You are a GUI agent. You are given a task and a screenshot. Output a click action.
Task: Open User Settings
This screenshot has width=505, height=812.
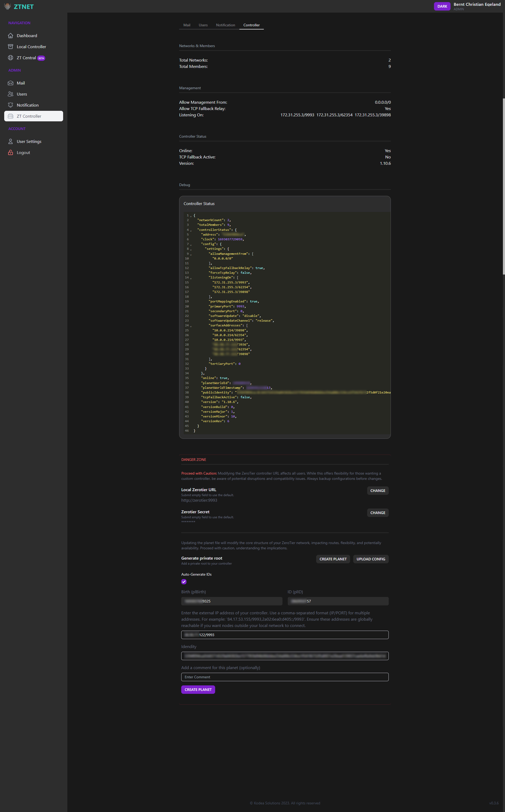click(x=29, y=141)
